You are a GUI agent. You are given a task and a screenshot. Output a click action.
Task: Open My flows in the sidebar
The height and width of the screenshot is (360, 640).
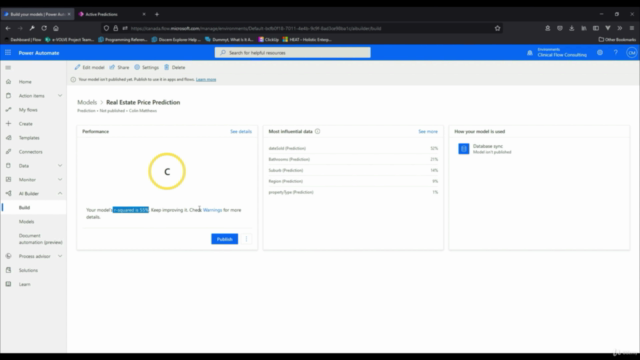(28, 110)
